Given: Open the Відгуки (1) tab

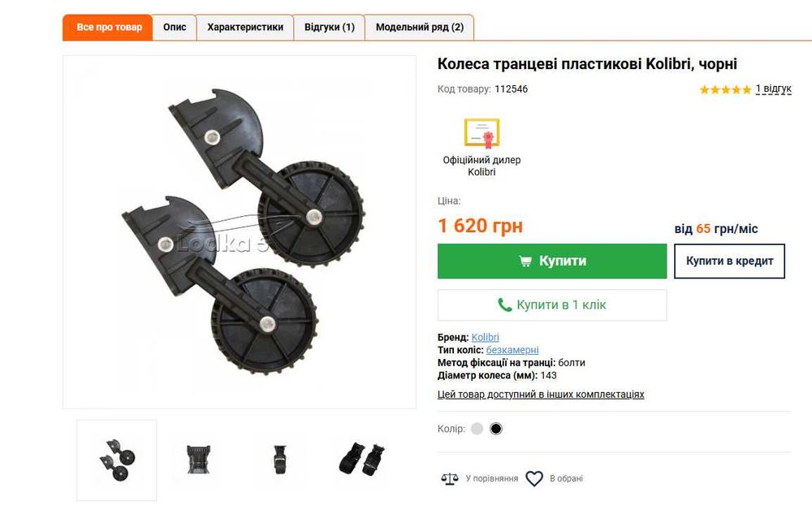Looking at the screenshot, I should [x=330, y=28].
